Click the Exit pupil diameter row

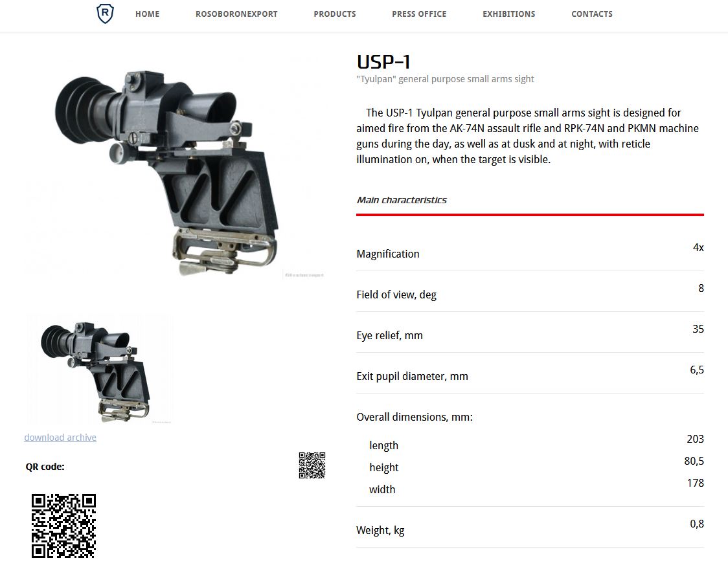pyautogui.click(x=530, y=373)
